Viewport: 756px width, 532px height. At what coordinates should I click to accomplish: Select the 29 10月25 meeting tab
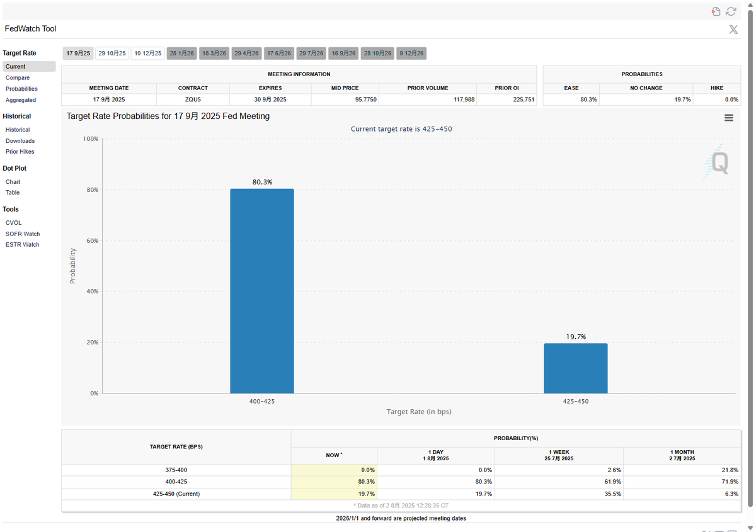(112, 54)
